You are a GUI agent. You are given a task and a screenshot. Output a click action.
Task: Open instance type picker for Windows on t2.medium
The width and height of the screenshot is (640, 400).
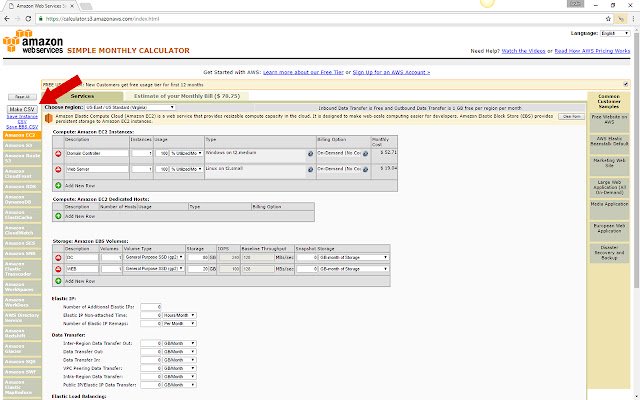coord(310,154)
